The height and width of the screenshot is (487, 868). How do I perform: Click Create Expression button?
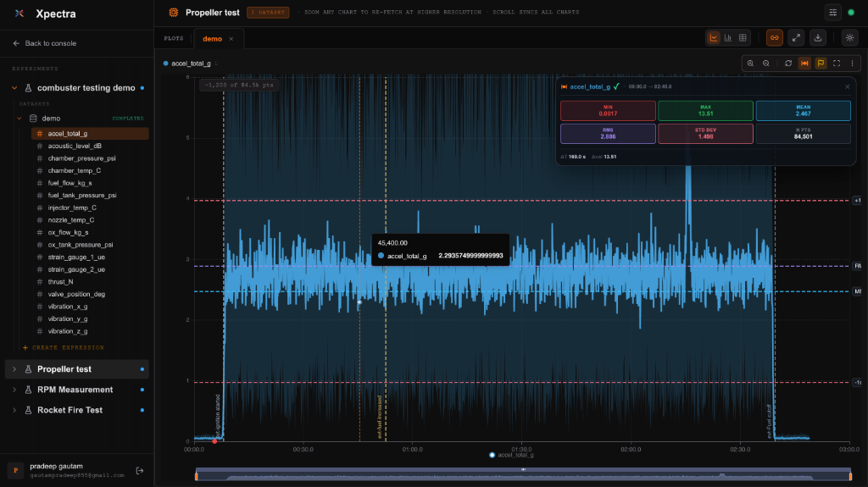point(63,347)
